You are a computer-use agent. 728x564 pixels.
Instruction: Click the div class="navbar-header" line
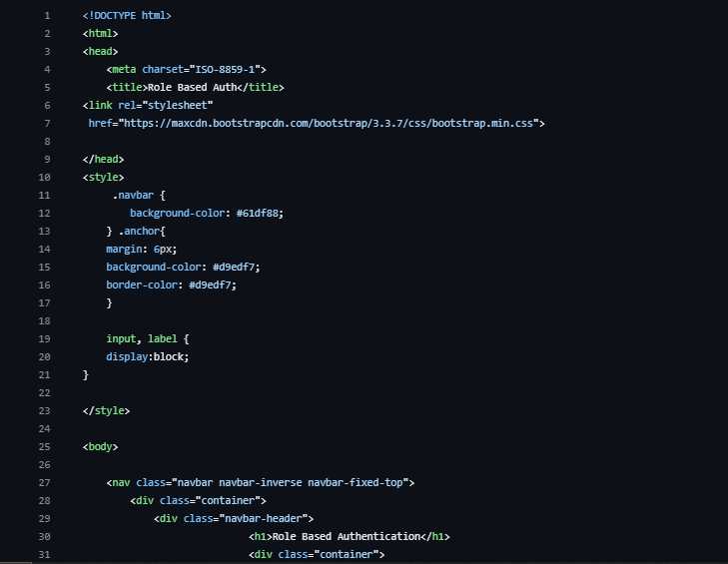pos(234,518)
